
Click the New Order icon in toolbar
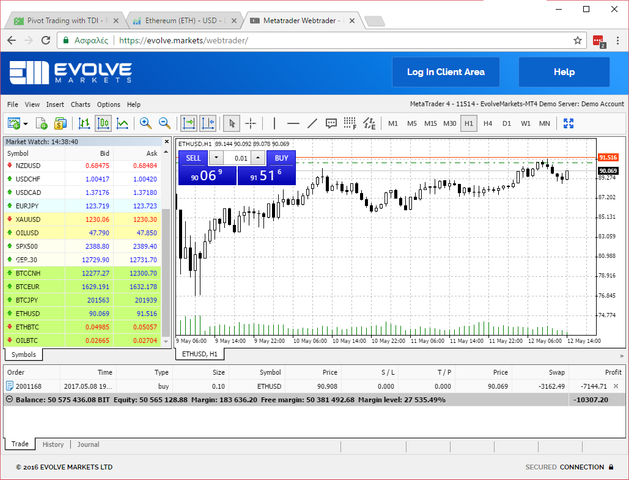click(42, 123)
